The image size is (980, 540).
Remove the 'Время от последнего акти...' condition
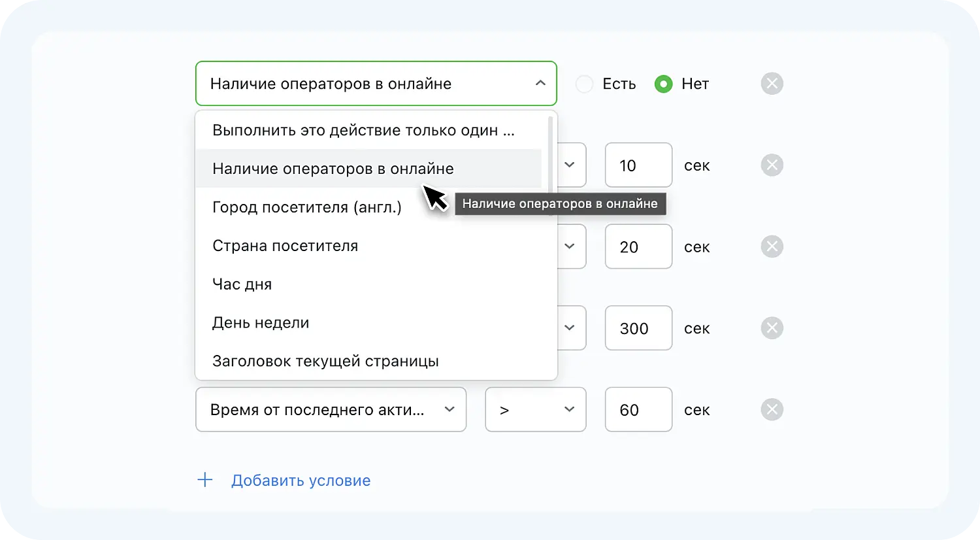tap(772, 410)
